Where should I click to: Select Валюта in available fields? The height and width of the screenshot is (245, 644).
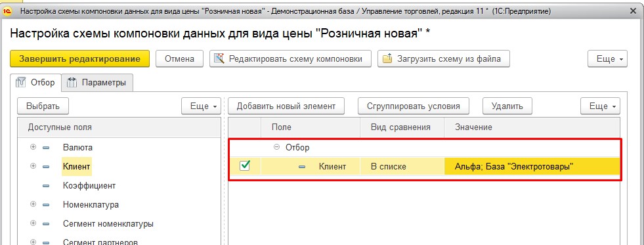pos(77,147)
